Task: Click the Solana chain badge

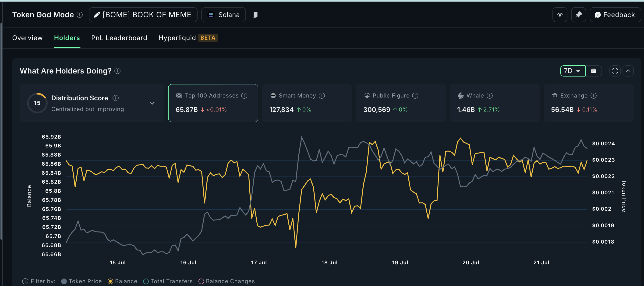Action: 223,14
